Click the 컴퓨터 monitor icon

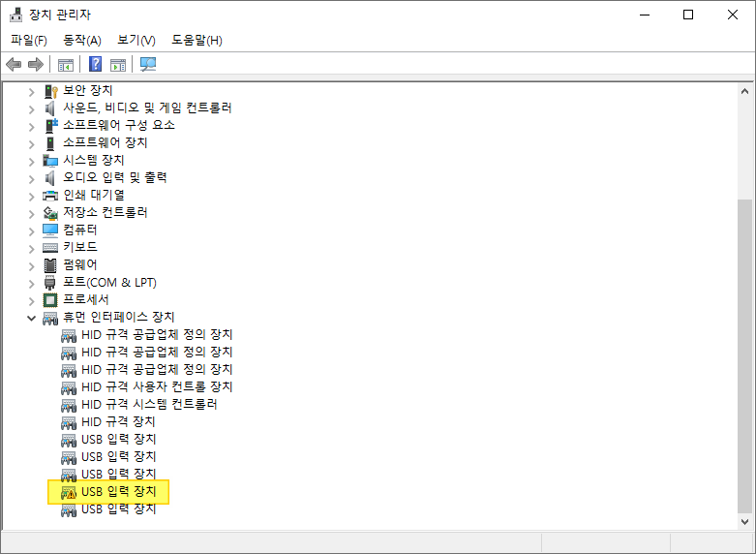[50, 231]
